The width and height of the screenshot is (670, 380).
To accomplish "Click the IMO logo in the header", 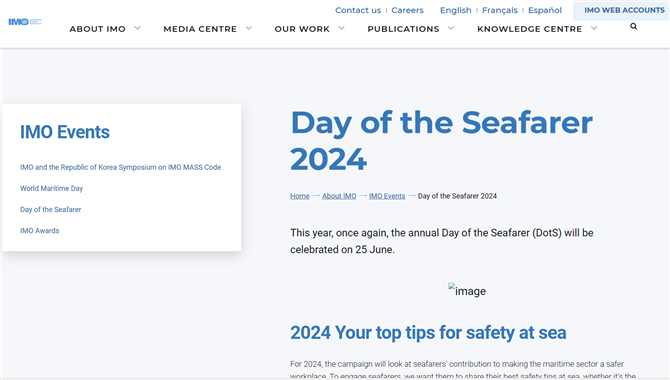I will coord(25,22).
